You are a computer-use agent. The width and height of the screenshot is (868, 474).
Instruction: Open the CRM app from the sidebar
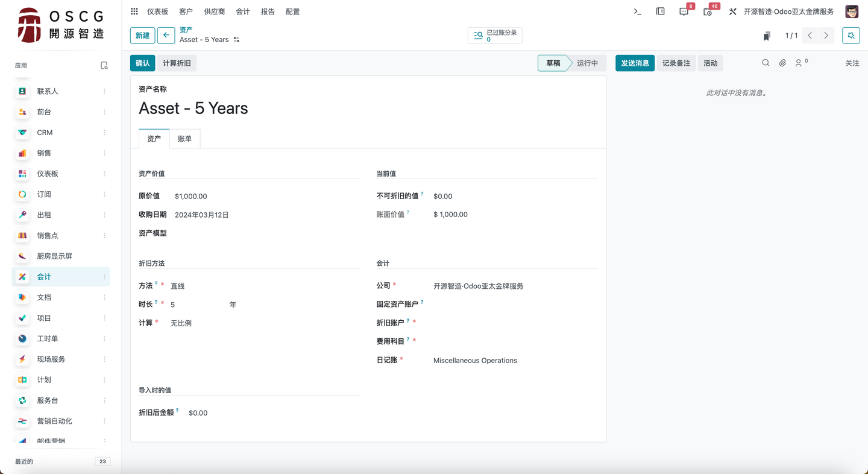click(45, 132)
